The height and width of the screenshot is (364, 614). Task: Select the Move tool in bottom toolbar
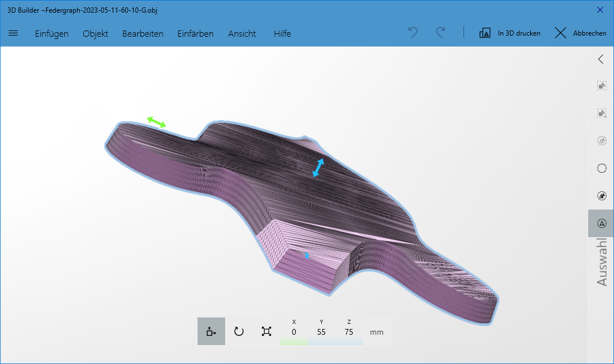[211, 331]
